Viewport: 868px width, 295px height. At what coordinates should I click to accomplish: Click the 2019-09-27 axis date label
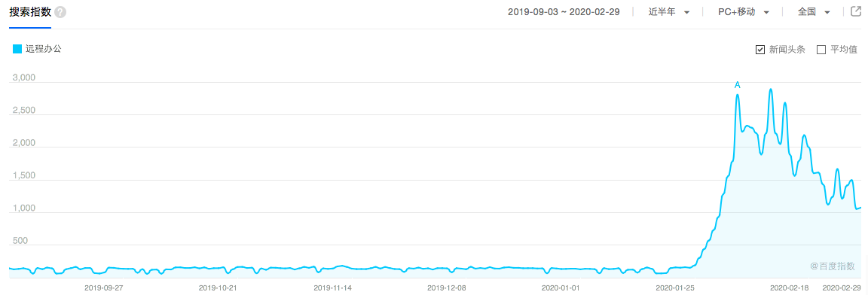[x=103, y=287]
